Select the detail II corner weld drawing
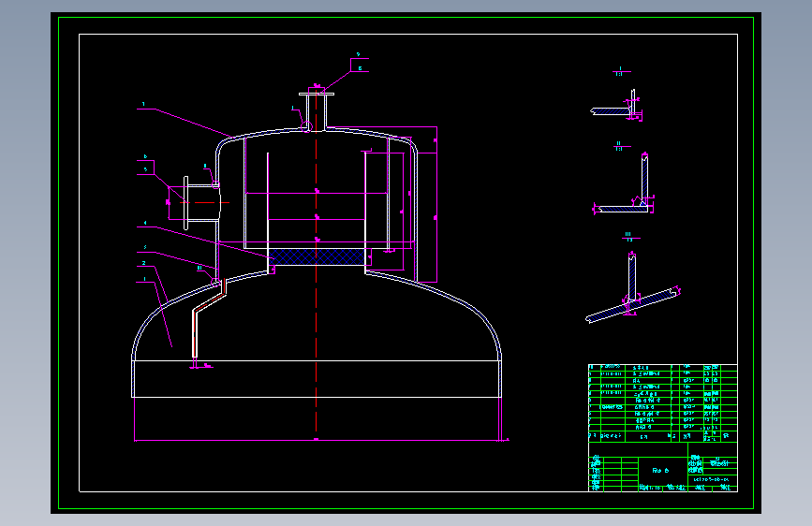The width and height of the screenshot is (812, 526). pos(624,183)
